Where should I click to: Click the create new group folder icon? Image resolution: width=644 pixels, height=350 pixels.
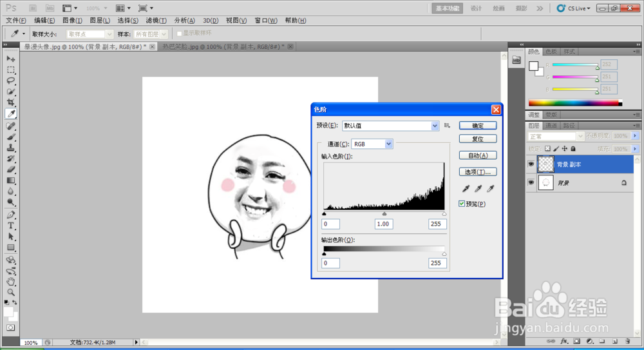pyautogui.click(x=602, y=342)
